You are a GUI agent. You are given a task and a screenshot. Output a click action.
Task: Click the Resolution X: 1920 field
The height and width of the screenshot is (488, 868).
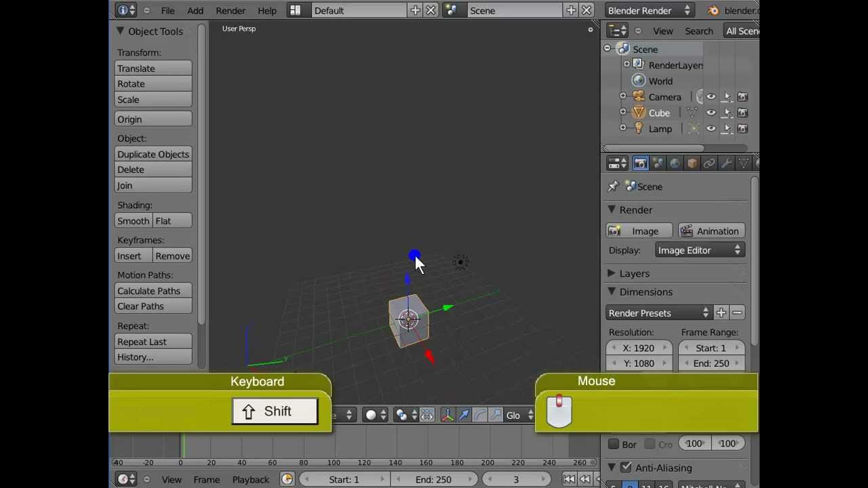(x=639, y=348)
